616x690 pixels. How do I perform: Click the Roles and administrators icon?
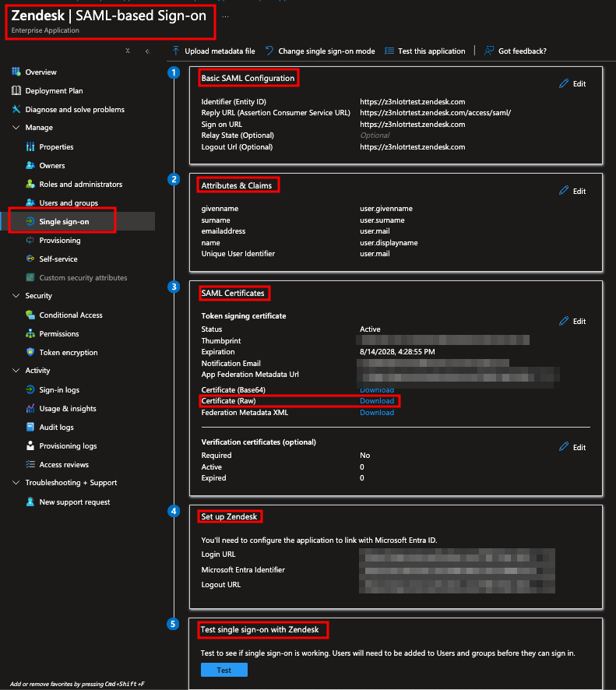click(30, 184)
